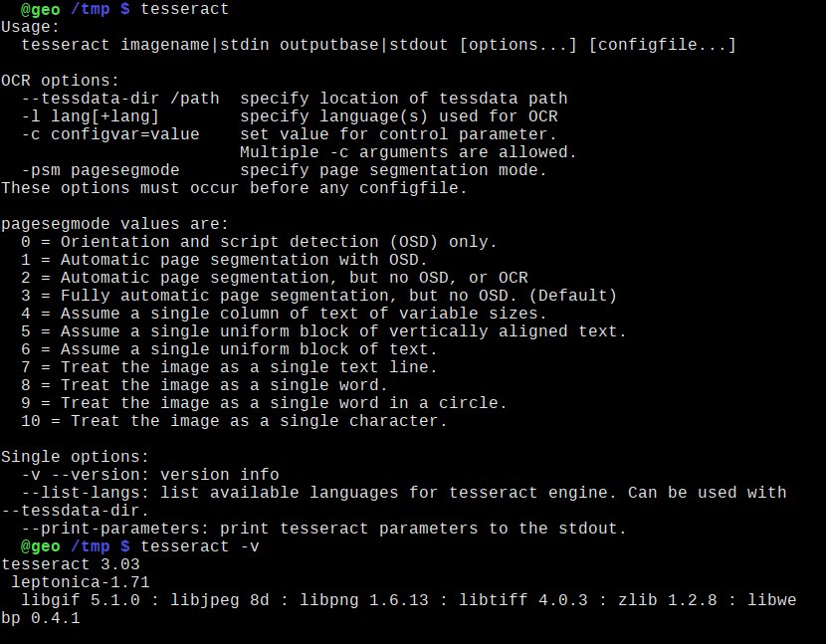This screenshot has height=644, width=826.
Task: Select the '-c configvar=value' option line
Action: 289,134
